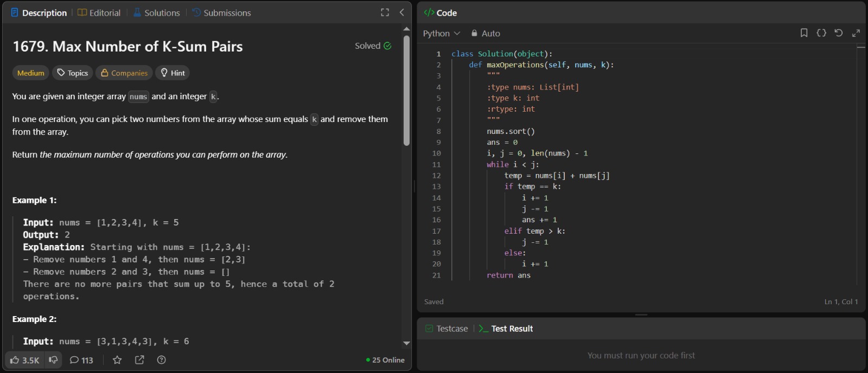Expand the Topics tag
The width and height of the screenshot is (868, 373).
[73, 73]
